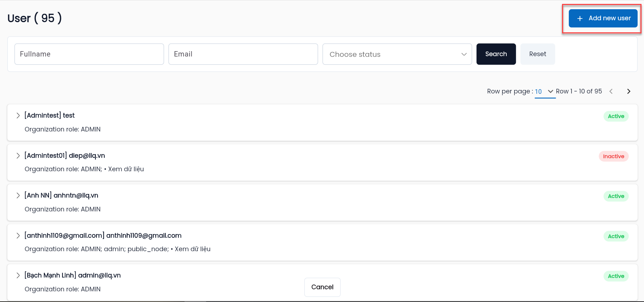Viewport: 644px width, 302px height.
Task: Click the Active badge for Bạch Mạnh Linh
Action: tap(616, 276)
